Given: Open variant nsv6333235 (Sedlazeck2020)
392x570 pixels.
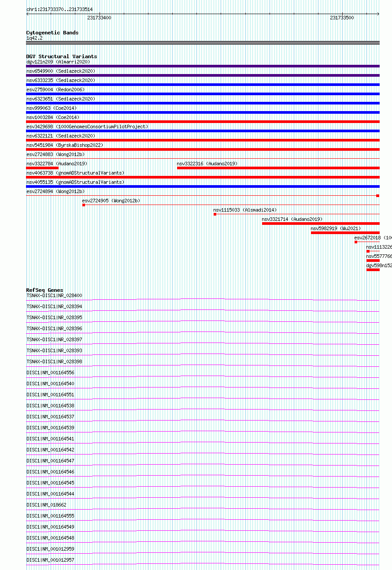Looking at the screenshot, I should coord(61,80).
